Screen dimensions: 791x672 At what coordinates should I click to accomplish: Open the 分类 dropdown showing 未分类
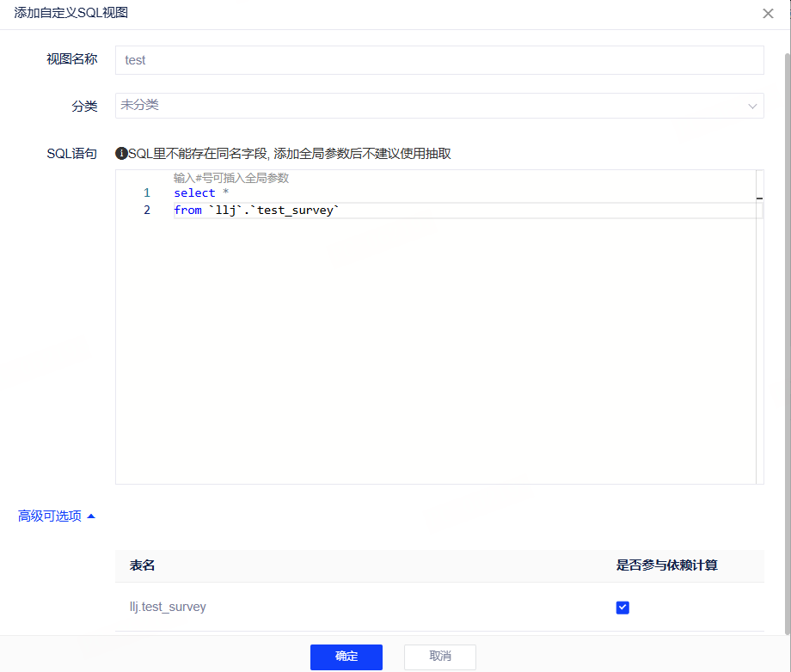430,106
